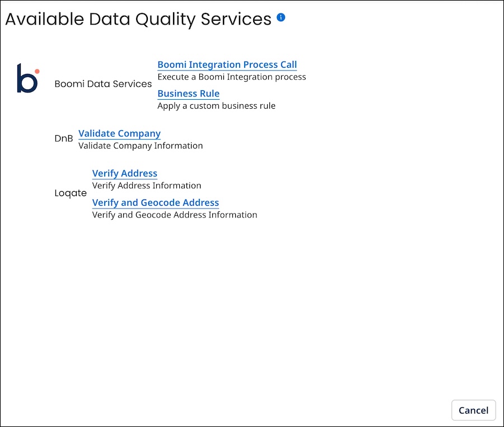This screenshot has height=427, width=504.
Task: Show details via the title's info badge
Action: tap(281, 17)
